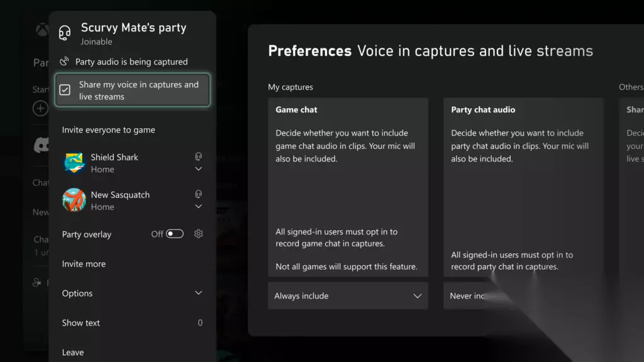Expand the Options section chevron

(x=198, y=293)
